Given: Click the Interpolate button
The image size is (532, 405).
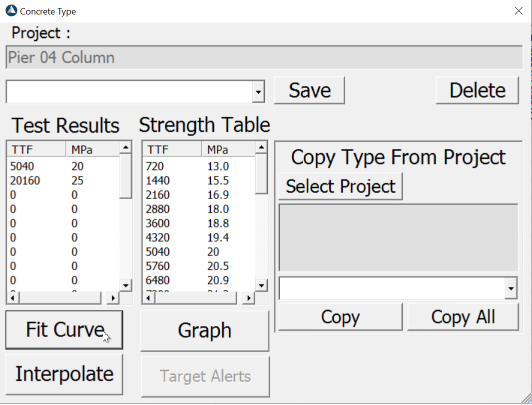Looking at the screenshot, I should pos(64,374).
